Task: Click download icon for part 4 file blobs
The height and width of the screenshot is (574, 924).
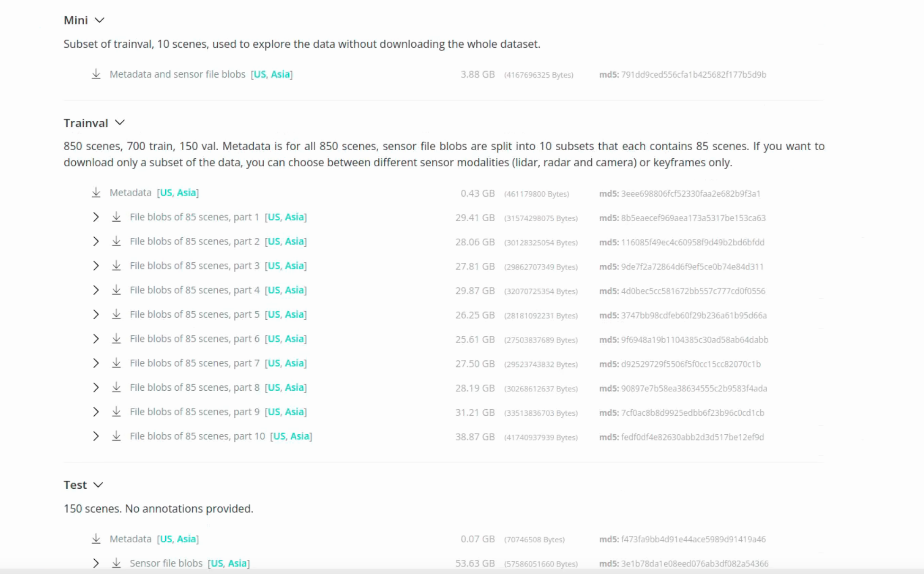Action: [x=116, y=290]
